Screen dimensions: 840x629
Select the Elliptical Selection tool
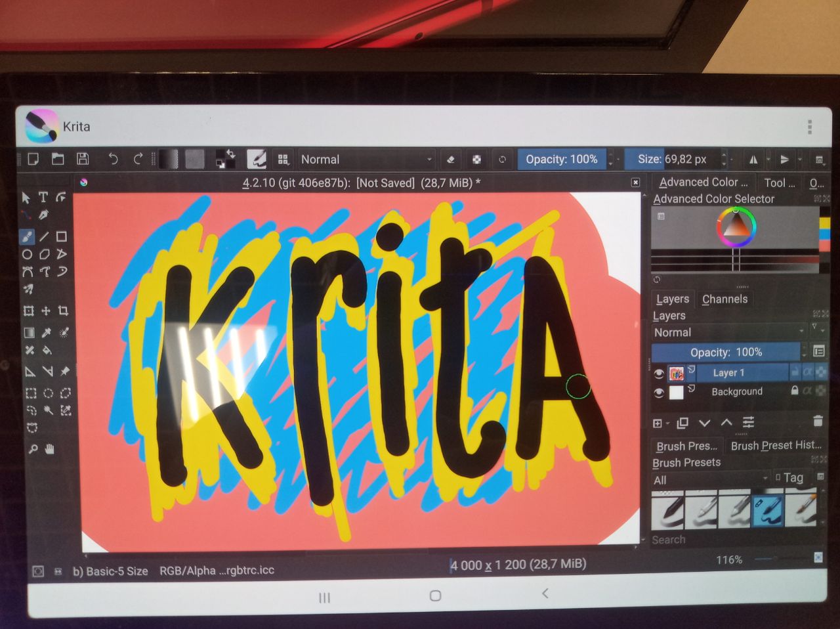[x=48, y=393]
